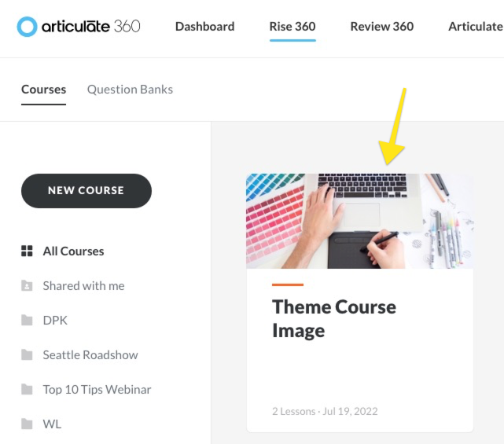Select the Courses tab
This screenshot has width=504, height=444.
tap(43, 90)
